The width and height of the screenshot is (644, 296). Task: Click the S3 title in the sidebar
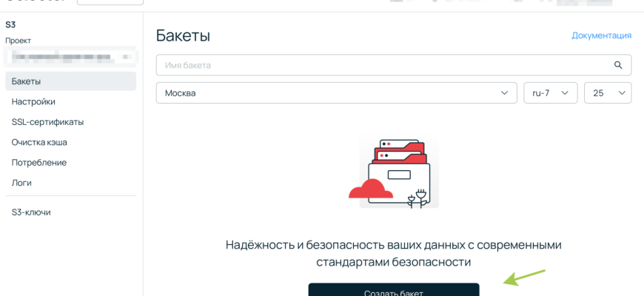[x=10, y=24]
